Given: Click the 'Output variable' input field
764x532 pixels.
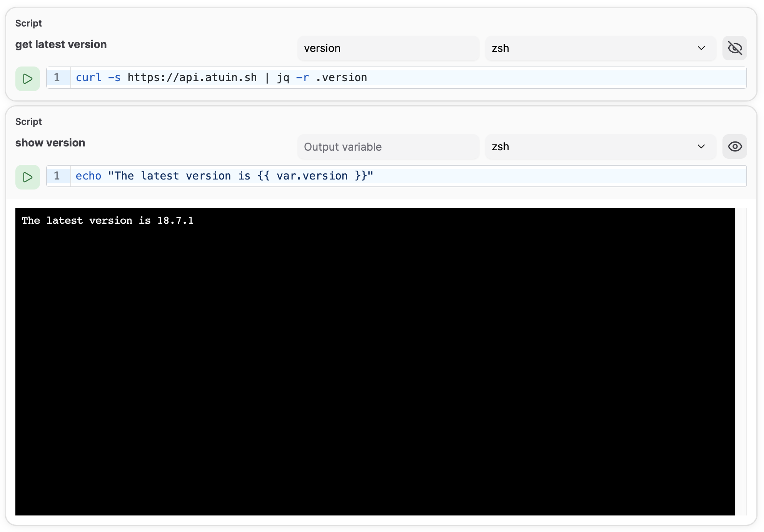Looking at the screenshot, I should click(x=388, y=146).
